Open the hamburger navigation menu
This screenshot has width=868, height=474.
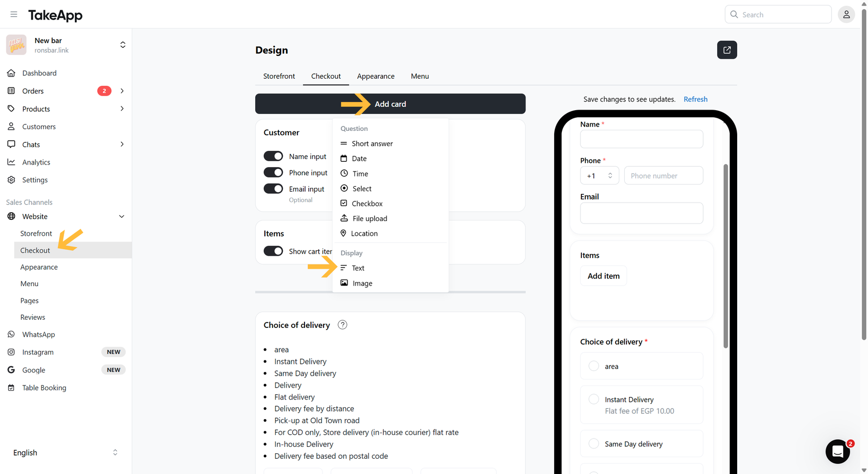click(14, 15)
